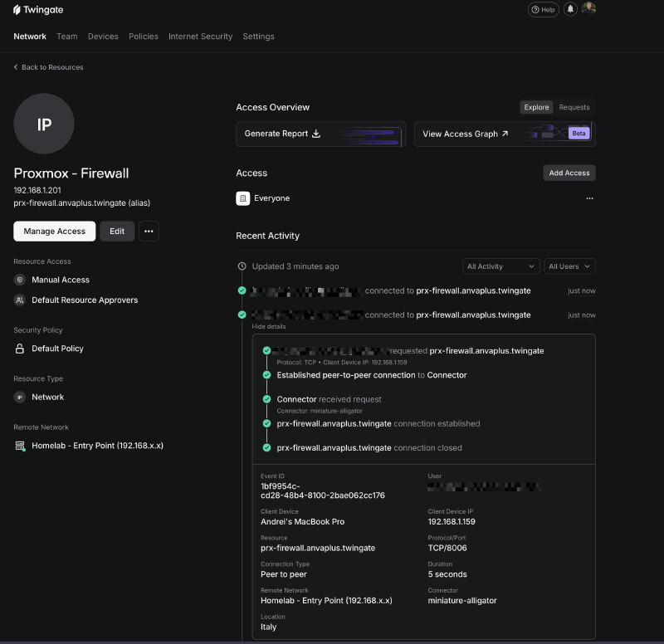Click Manual Access label

point(61,280)
